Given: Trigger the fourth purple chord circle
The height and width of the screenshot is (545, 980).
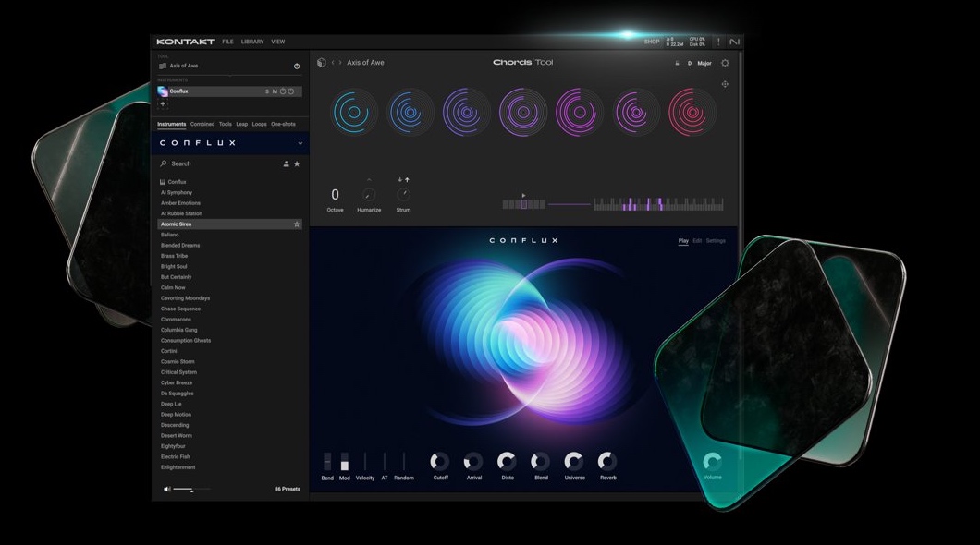Looking at the screenshot, I should pyautogui.click(x=522, y=113).
